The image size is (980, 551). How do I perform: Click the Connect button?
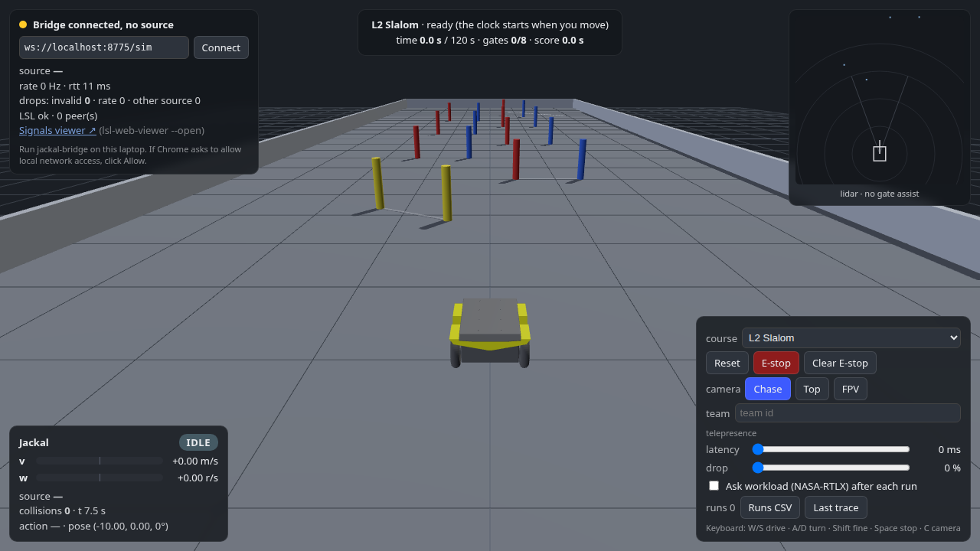click(221, 47)
